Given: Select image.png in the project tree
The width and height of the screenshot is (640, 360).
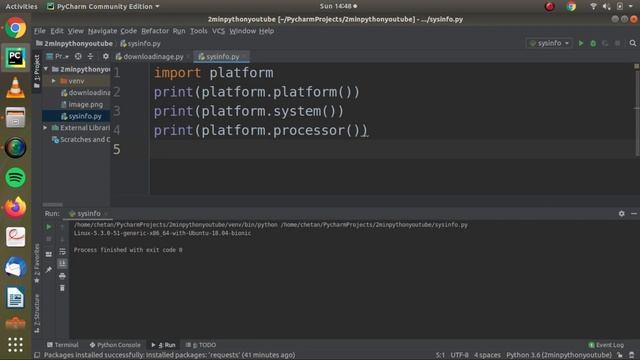Looking at the screenshot, I should [x=82, y=104].
